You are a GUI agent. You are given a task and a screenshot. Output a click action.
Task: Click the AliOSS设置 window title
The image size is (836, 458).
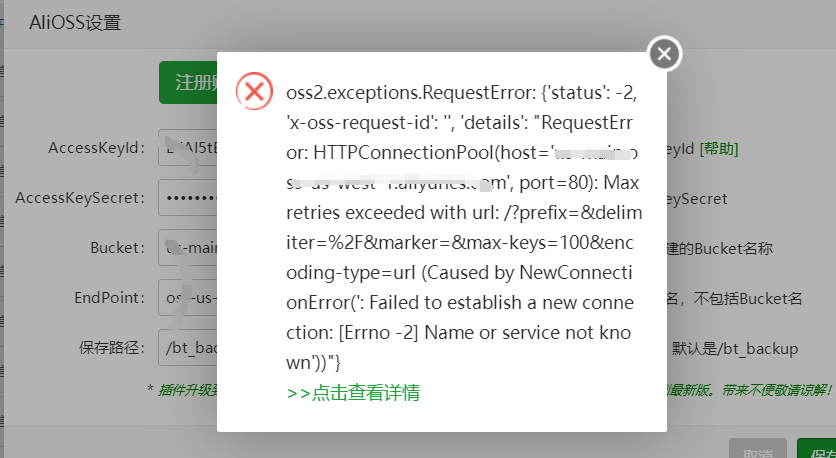click(75, 23)
